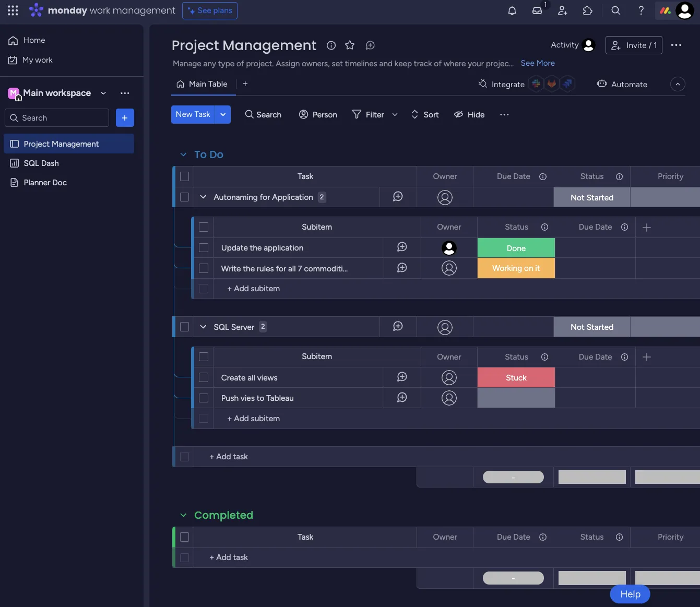This screenshot has width=700, height=607.
Task: Focus the sidebar Search field
Action: [57, 118]
